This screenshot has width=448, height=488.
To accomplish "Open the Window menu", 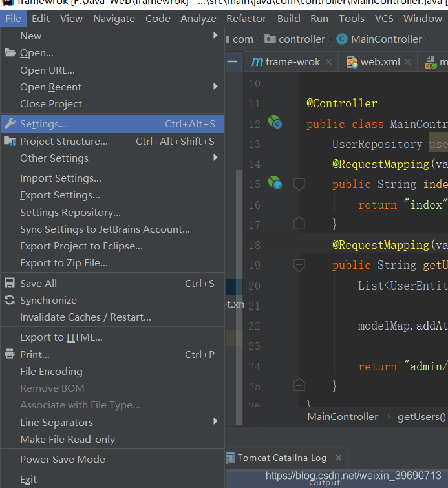I will click(x=423, y=19).
